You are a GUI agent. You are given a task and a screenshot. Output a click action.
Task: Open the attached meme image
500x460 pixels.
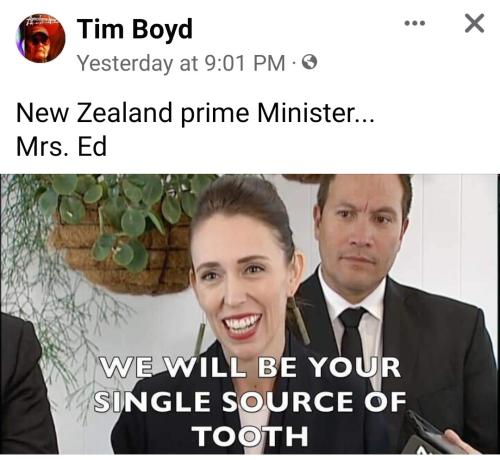point(249,314)
